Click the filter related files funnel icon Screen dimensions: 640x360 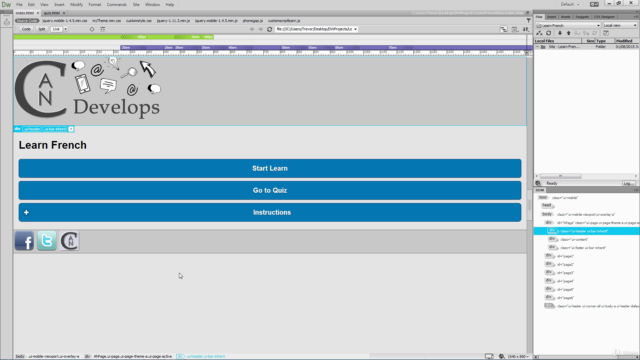pyautogui.click(x=529, y=20)
